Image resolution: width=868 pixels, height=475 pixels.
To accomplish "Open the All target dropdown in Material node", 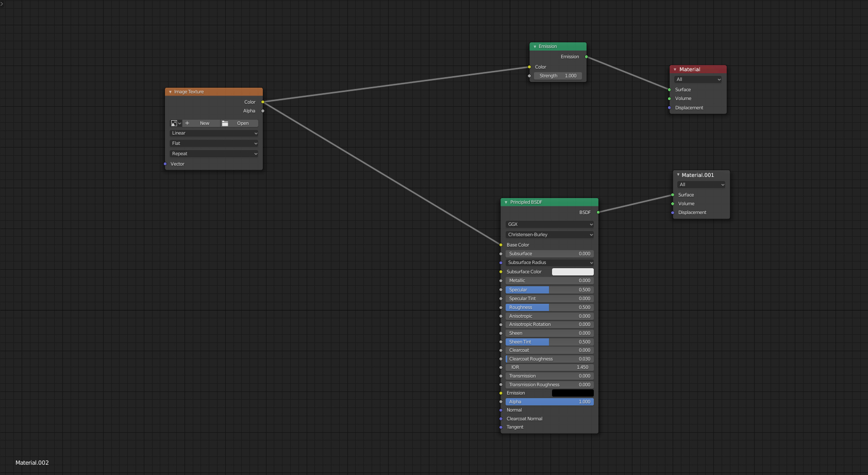I will point(698,79).
